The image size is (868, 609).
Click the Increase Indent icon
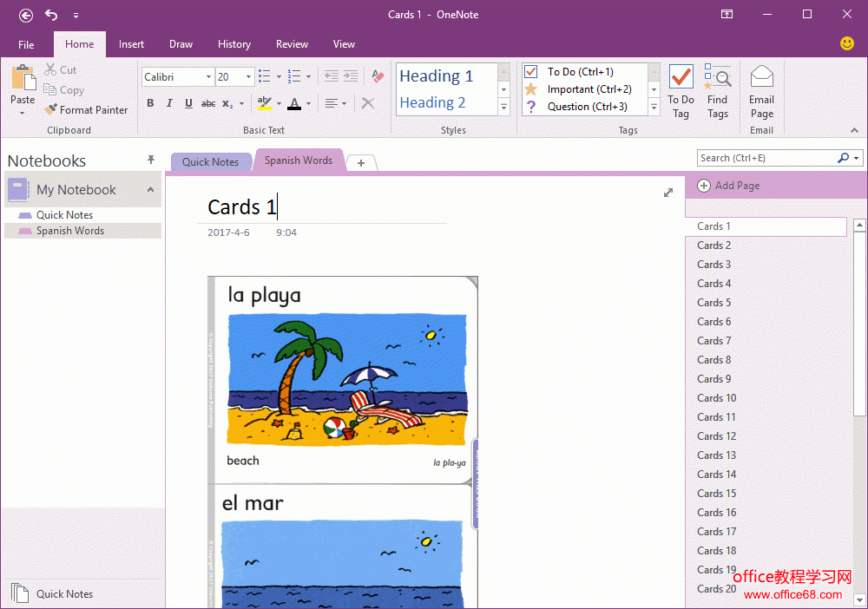351,76
